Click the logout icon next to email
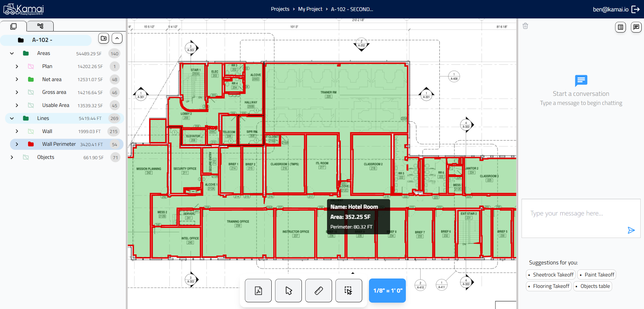The width and height of the screenshot is (644, 309). [636, 9]
